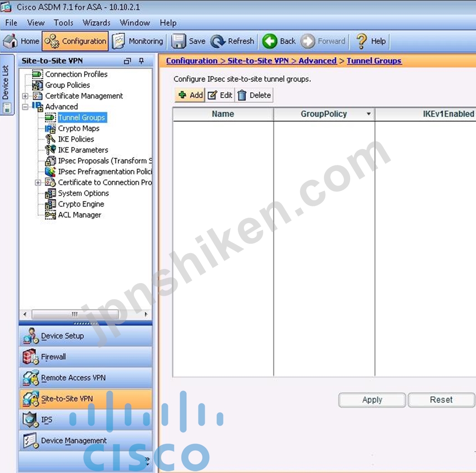Image resolution: width=476 pixels, height=473 pixels.
Task: Open IKE Parameters item
Action: [83, 150]
